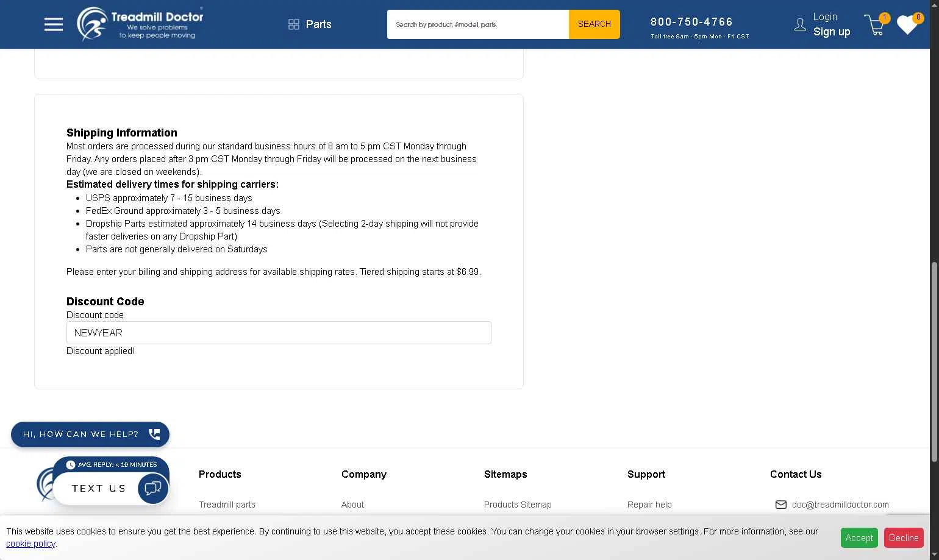Open the hamburger navigation menu
Screen dimensions: 939x560
54,24
